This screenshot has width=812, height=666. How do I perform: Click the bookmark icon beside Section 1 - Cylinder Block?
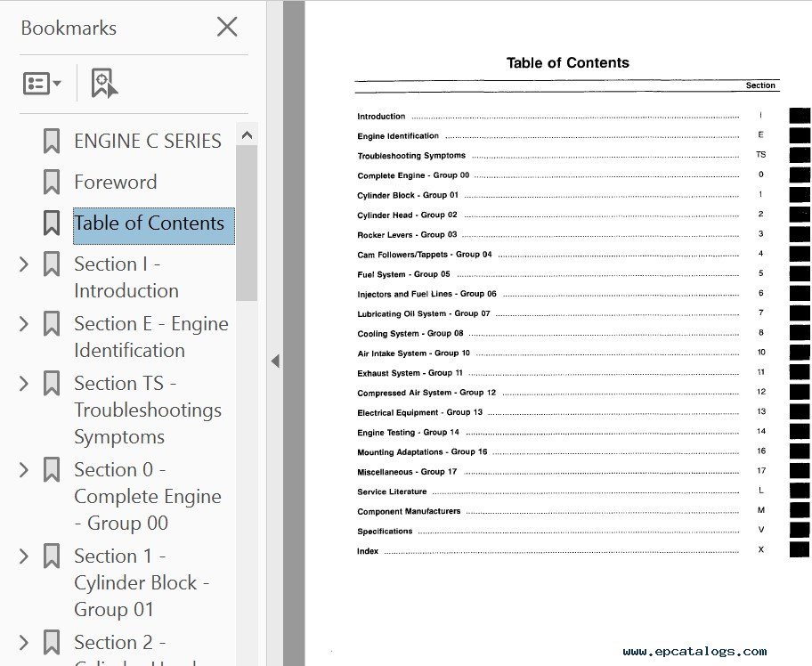tap(52, 556)
